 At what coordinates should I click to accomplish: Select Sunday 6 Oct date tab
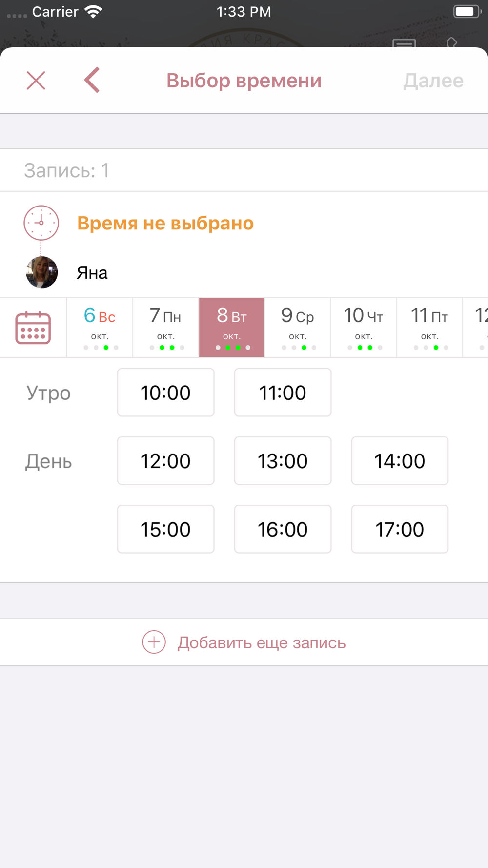tap(100, 328)
